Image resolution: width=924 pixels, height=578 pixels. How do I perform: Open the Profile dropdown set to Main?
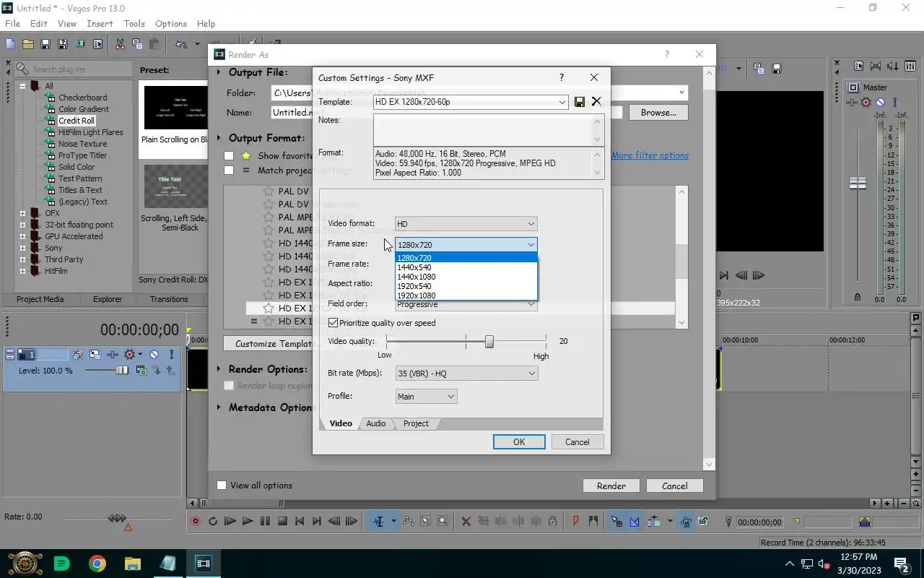426,397
